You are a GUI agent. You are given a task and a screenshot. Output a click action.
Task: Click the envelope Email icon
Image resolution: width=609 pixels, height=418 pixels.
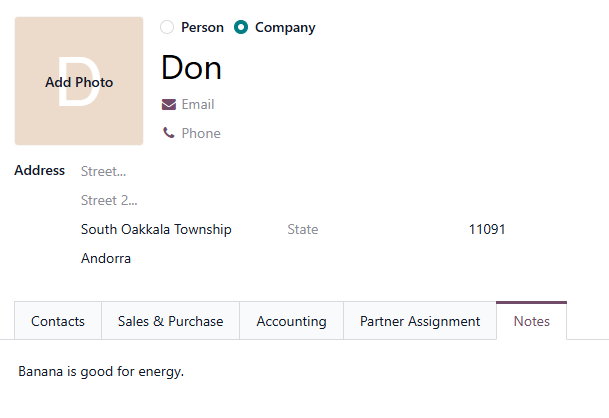pyautogui.click(x=168, y=104)
